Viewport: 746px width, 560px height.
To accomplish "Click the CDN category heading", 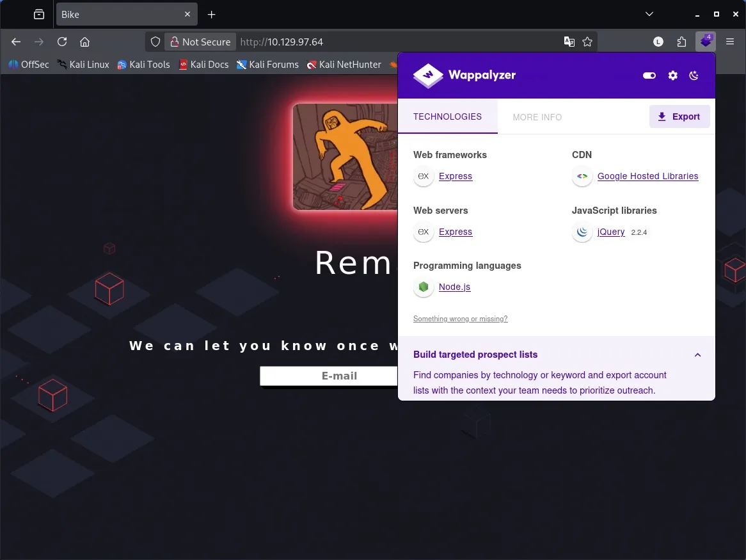I will coord(582,155).
